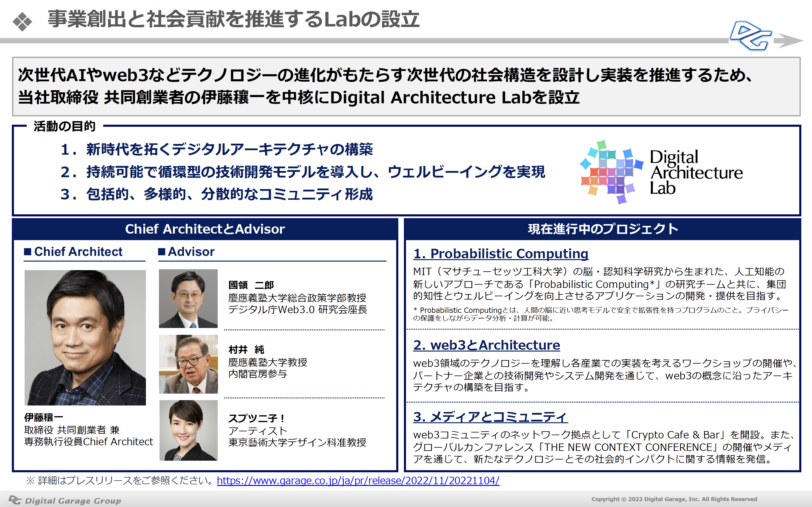The height and width of the screenshot is (507, 812).
Task: Click '取締役 共同創業者 兼' text
Action: (72, 430)
